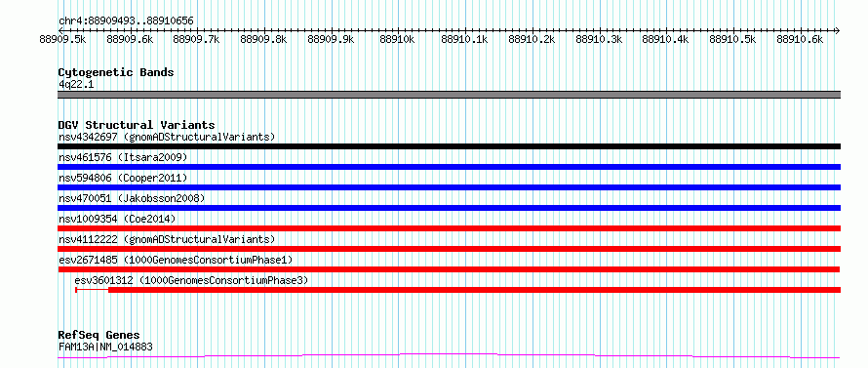Click the thin left whisker of esv3601312
Viewport: 868px width, 368px height.
92,290
